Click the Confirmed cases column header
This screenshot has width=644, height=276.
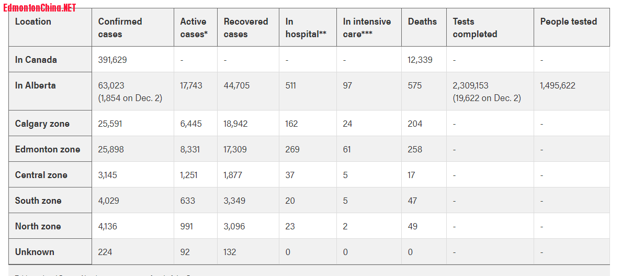pos(133,27)
